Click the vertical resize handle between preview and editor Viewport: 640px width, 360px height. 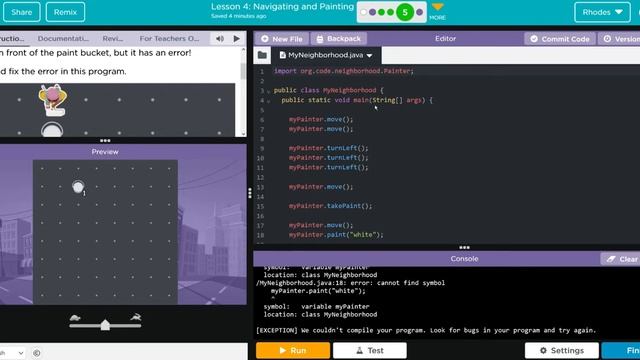250,193
